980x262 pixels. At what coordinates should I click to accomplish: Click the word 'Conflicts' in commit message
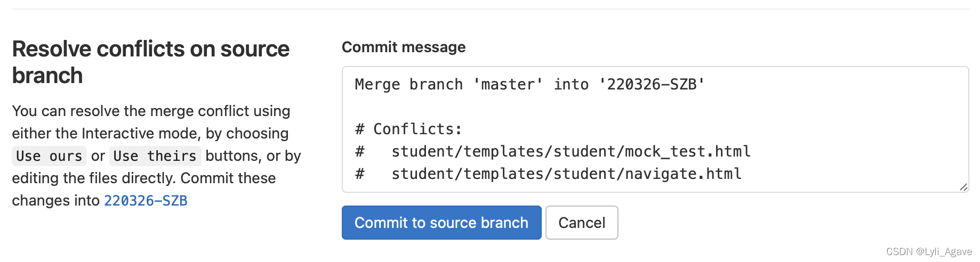(x=414, y=129)
